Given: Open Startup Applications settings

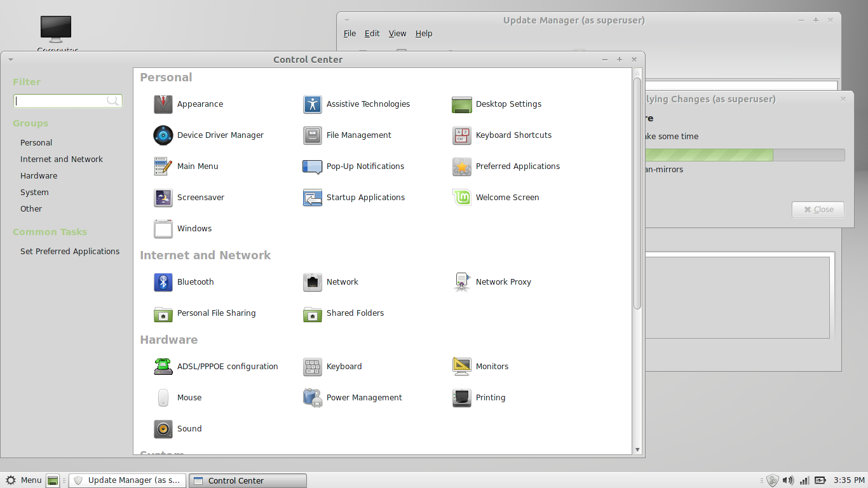Looking at the screenshot, I should [x=313, y=198].
